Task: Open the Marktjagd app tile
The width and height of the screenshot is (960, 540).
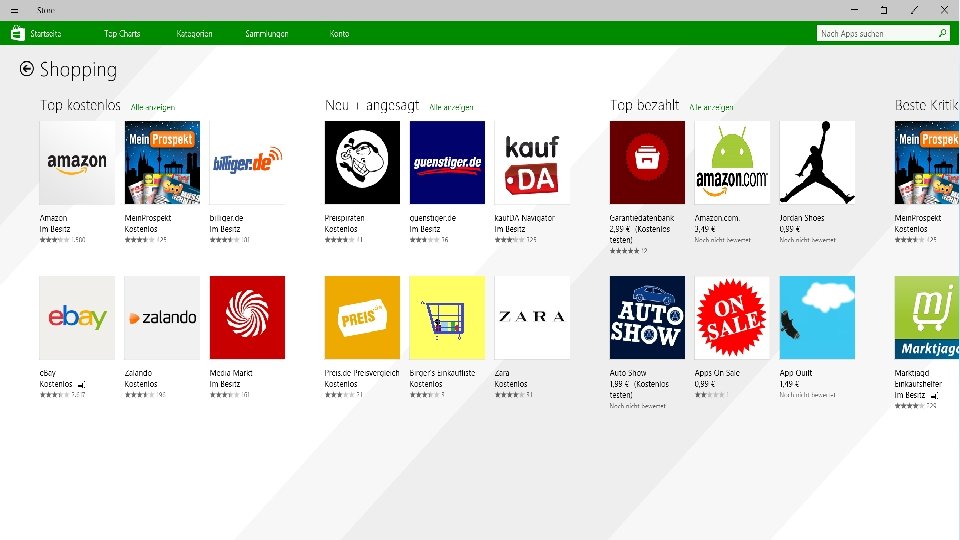Action: 927,317
